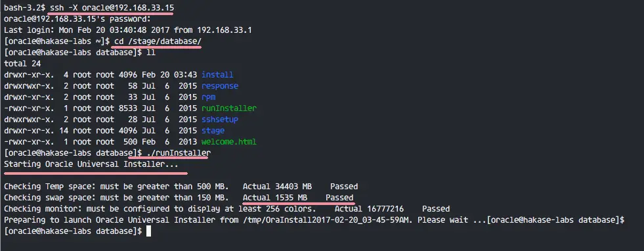Click the blue response directory name

(220, 86)
